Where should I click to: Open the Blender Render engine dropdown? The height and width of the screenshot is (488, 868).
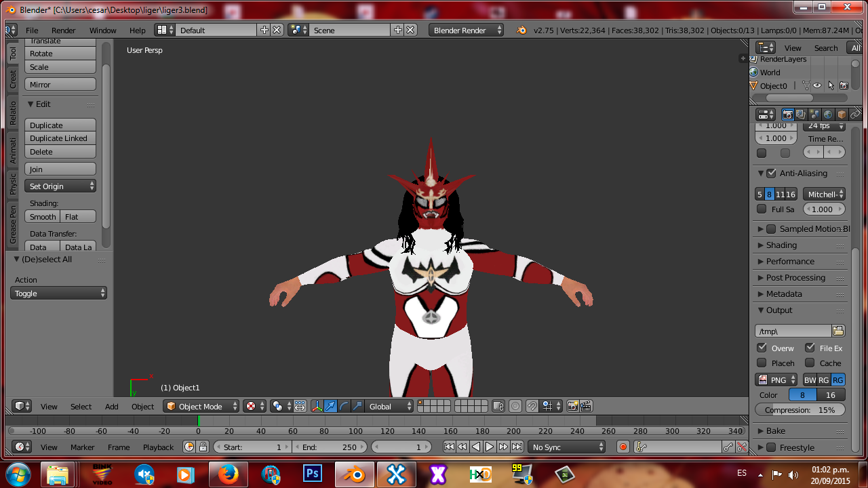467,30
